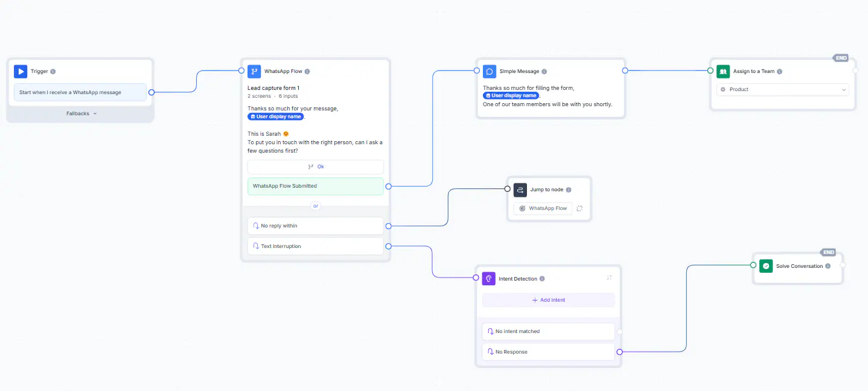This screenshot has width=868, height=391.
Task: Show info for Jump to node
Action: [569, 189]
